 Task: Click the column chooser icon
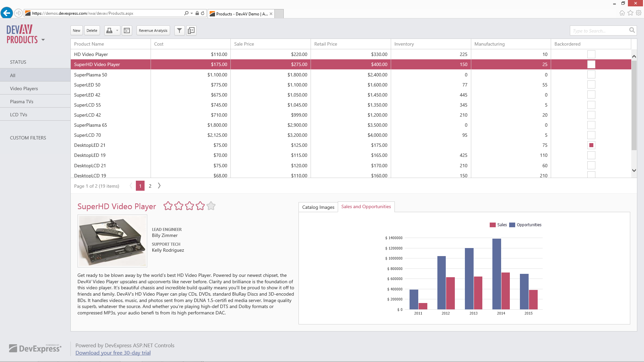pos(191,31)
